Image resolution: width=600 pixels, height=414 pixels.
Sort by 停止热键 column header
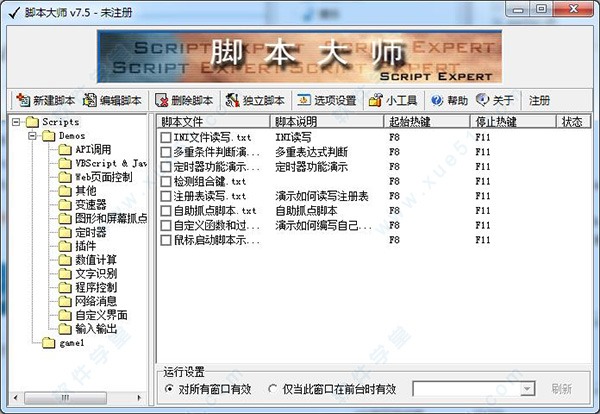(x=513, y=122)
